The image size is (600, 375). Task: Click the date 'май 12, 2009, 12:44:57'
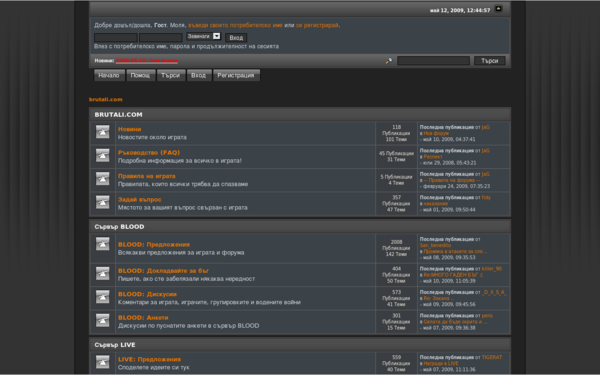pos(460,10)
